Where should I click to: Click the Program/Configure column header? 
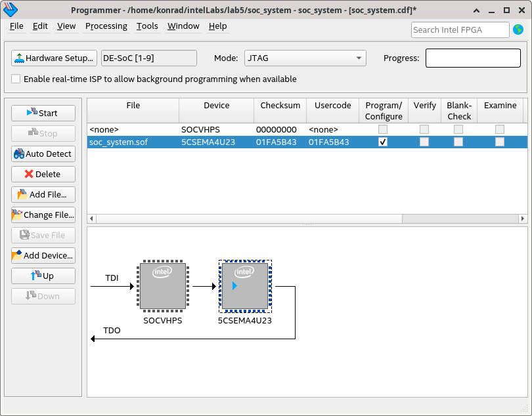[384, 111]
